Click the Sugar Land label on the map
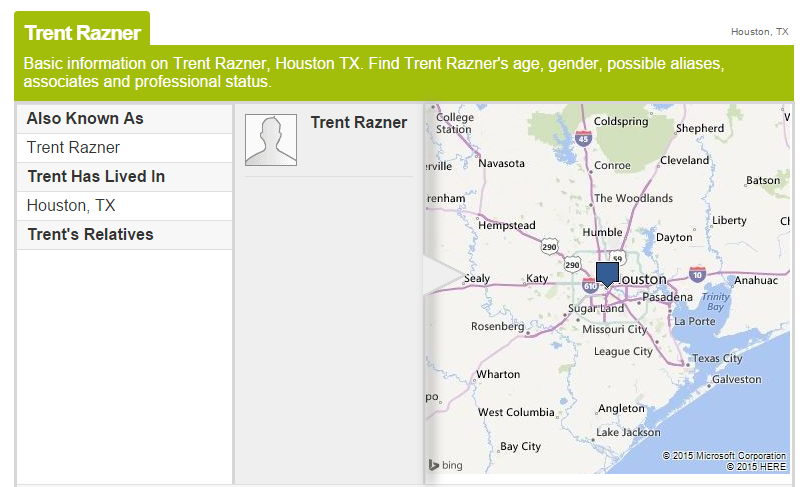Viewport: 808px width, 487px height. [x=596, y=309]
